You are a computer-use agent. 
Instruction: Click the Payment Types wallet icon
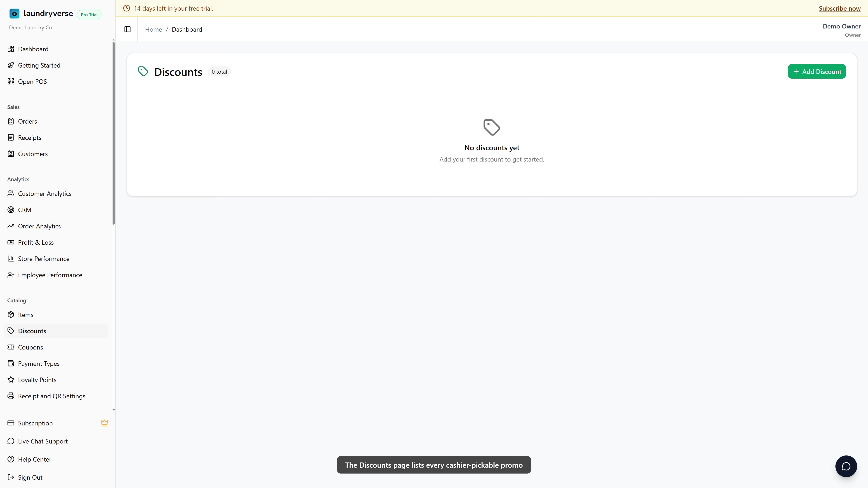pos(11,364)
